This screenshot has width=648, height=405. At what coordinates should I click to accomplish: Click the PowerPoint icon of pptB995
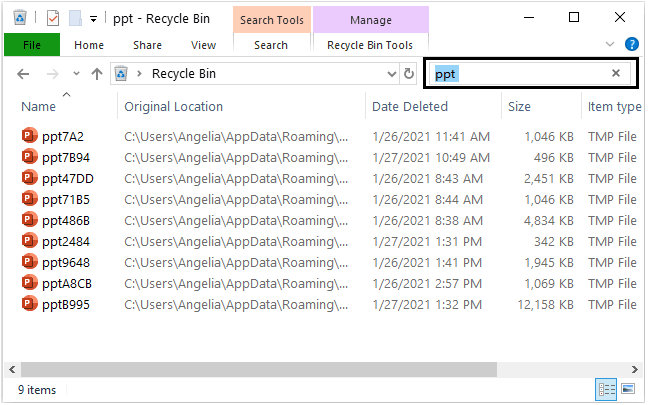tap(29, 304)
